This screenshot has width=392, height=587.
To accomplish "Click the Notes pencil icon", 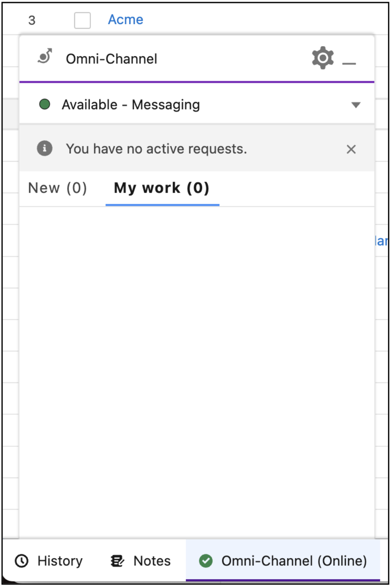I will [117, 561].
